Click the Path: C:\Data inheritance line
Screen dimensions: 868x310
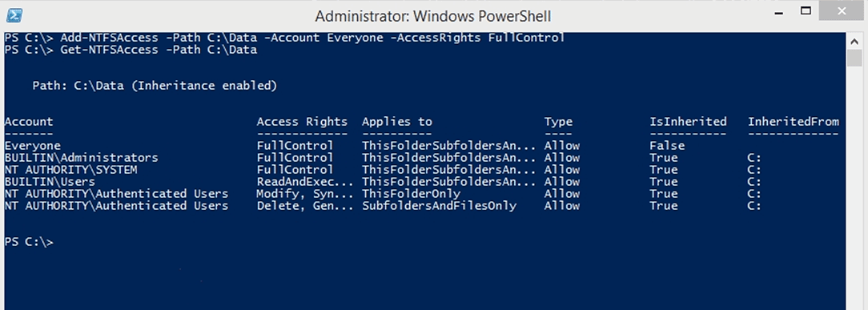click(x=155, y=86)
